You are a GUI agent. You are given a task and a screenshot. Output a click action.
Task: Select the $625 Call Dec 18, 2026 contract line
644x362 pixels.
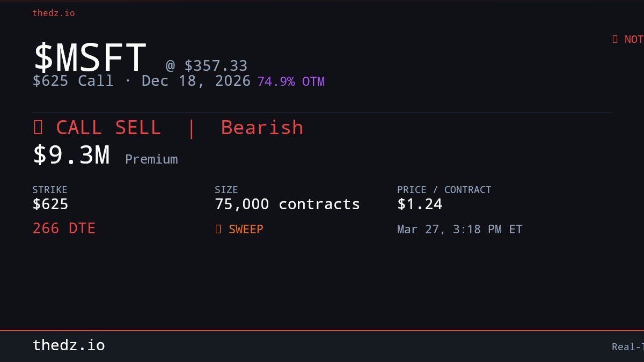pyautogui.click(x=142, y=81)
